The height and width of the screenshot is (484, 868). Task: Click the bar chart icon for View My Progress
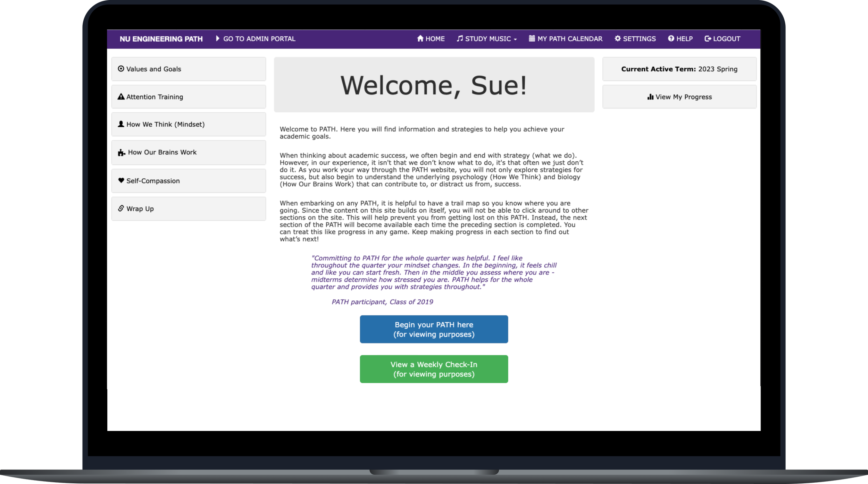click(650, 97)
